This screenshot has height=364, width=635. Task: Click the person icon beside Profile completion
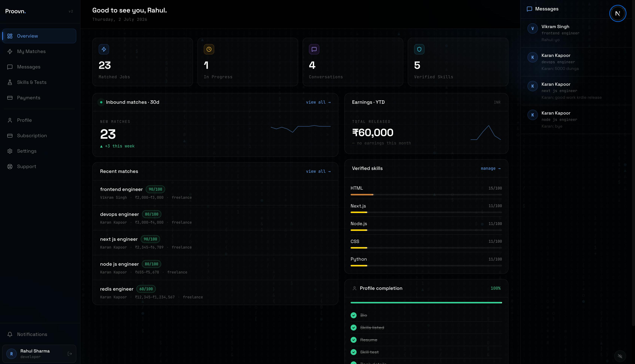(354, 288)
